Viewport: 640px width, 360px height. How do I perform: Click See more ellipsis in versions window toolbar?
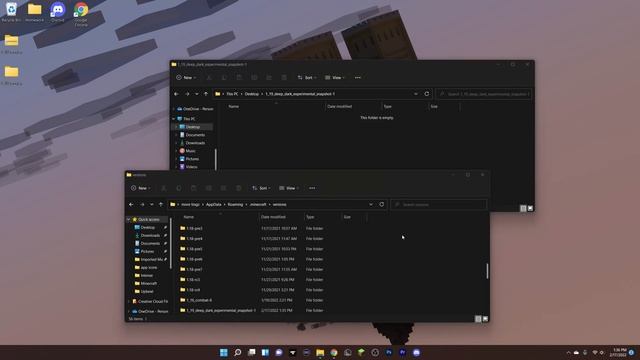tap(312, 188)
